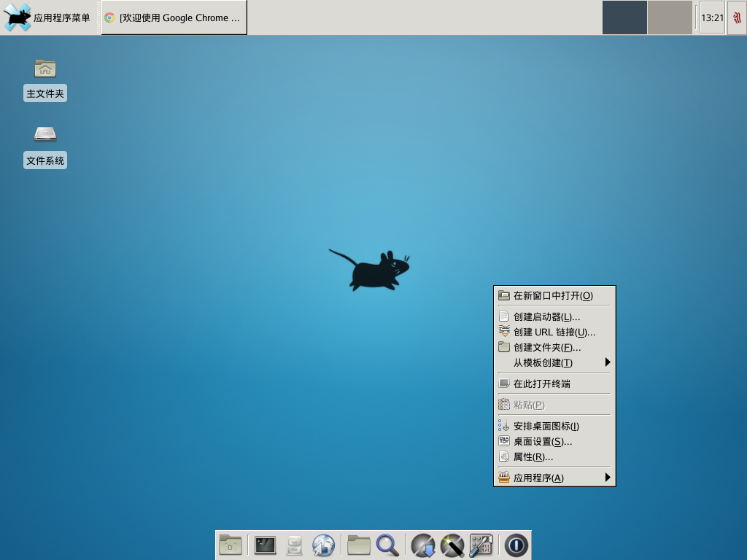Choose 在新窗口中打开(O) from context menu
This screenshot has width=747, height=560.
554,296
